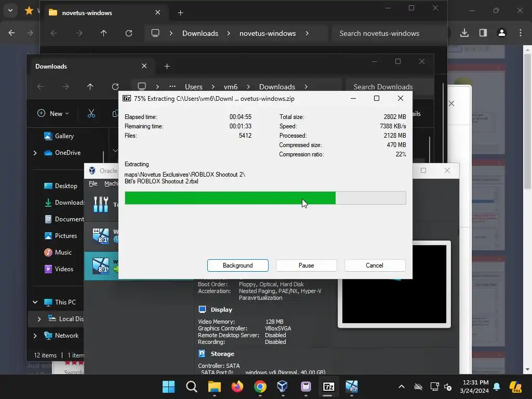Click the Users breadcrumb in Downloads window
The width and height of the screenshot is (532, 399).
193,87
